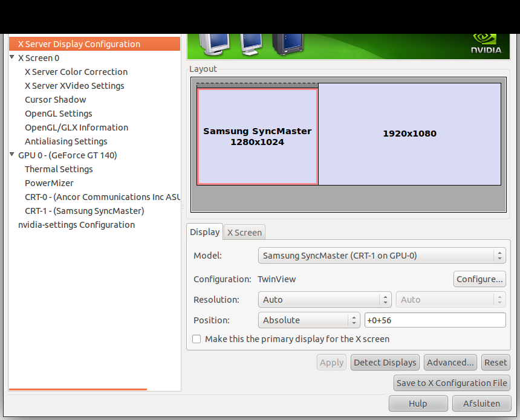The height and width of the screenshot is (420, 520).
Task: Open PowerMizer page
Action: click(x=49, y=183)
